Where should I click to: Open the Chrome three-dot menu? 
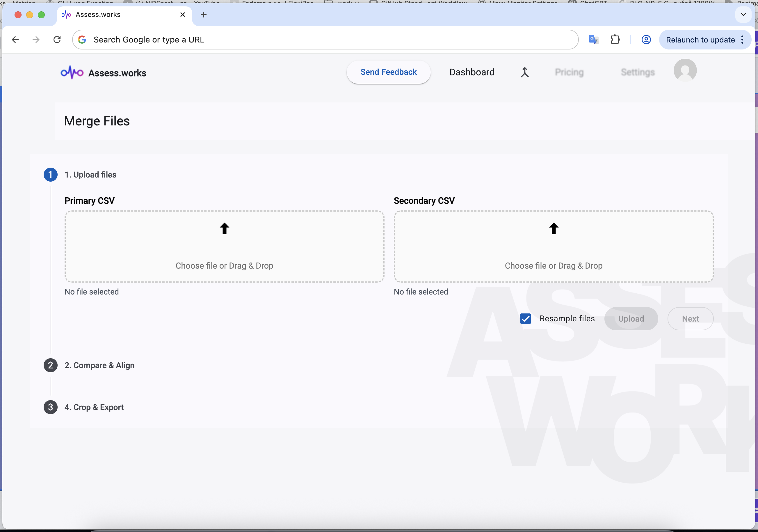tap(742, 40)
